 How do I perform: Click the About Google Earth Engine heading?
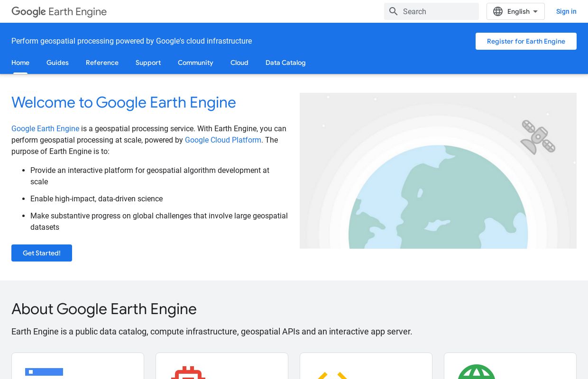(104, 309)
